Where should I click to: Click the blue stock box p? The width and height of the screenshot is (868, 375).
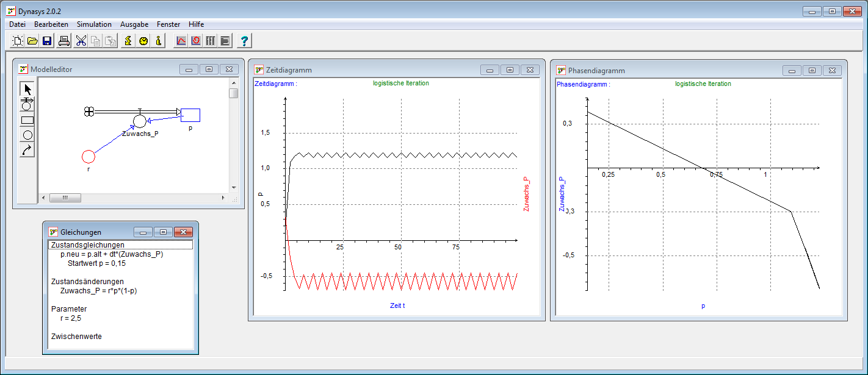(190, 115)
